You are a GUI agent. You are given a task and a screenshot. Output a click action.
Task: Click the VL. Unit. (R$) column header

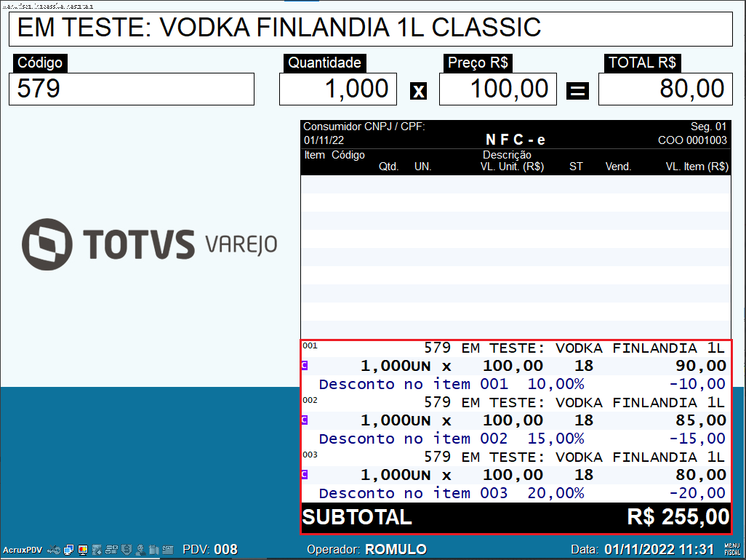[512, 167]
